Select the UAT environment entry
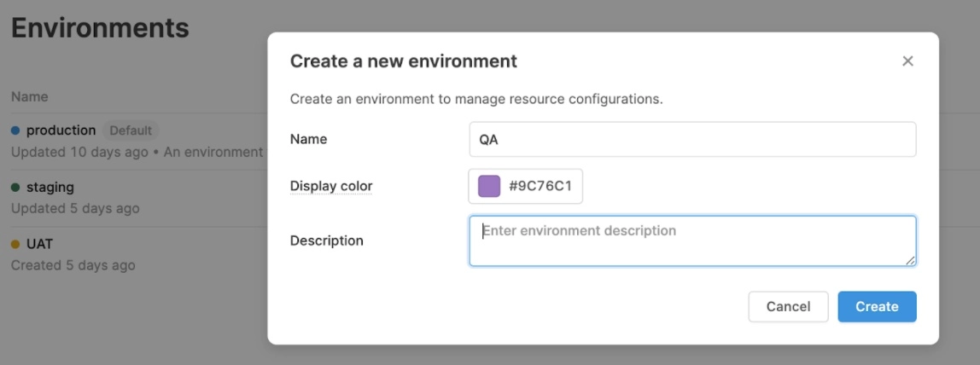980x365 pixels. point(39,244)
